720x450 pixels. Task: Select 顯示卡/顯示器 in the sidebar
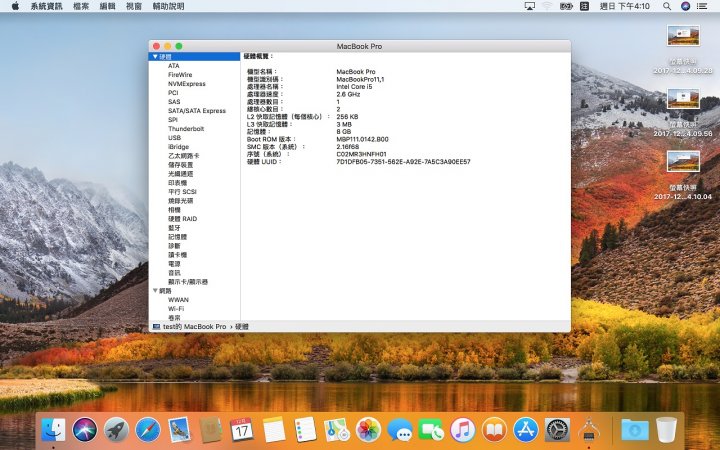coord(188,281)
